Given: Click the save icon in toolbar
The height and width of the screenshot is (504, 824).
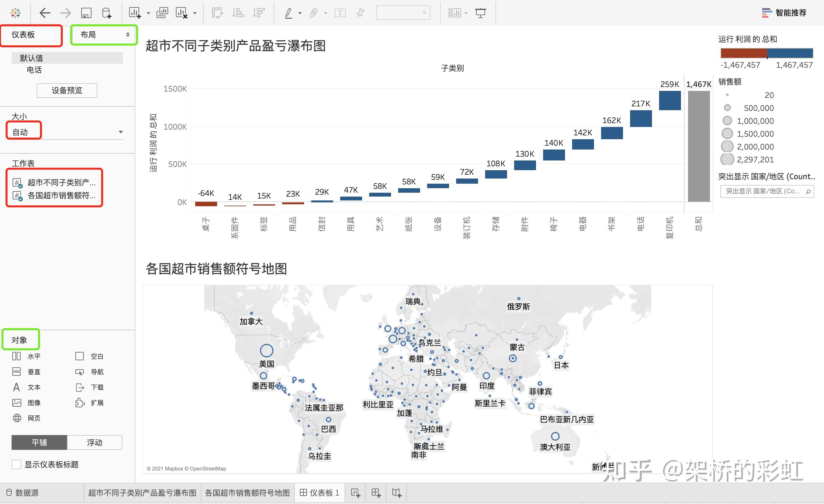Looking at the screenshot, I should 86,13.
